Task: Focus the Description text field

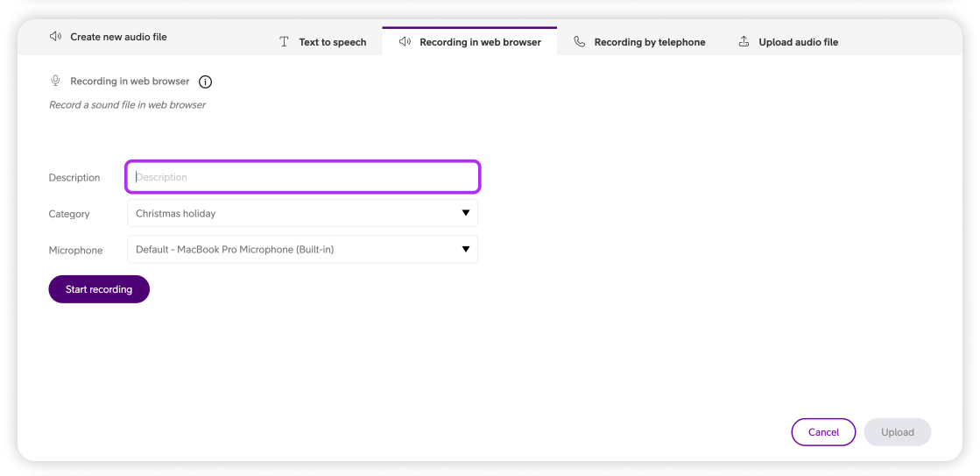Action: click(303, 177)
